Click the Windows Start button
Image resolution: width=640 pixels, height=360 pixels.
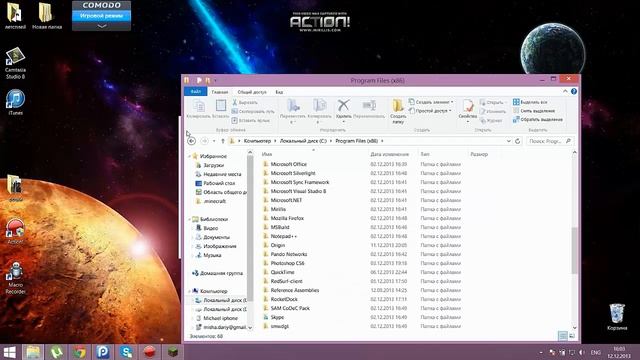[x=9, y=352]
